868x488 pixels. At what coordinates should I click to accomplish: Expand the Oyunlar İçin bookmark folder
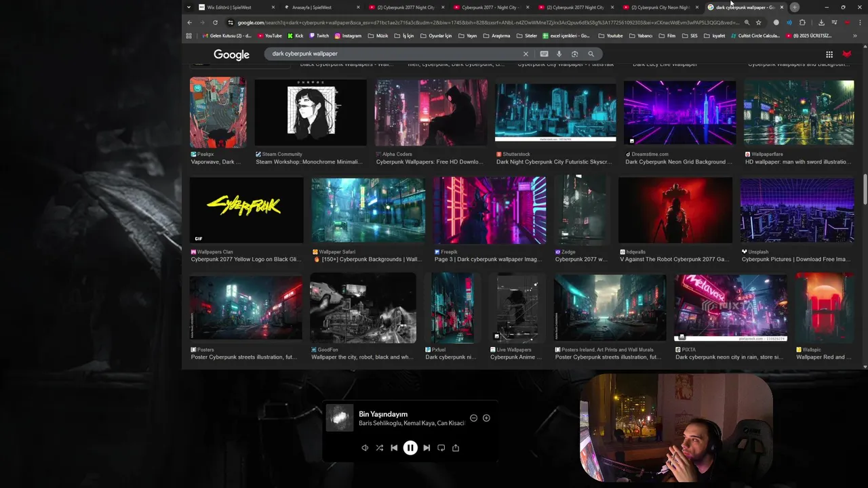[435, 36]
